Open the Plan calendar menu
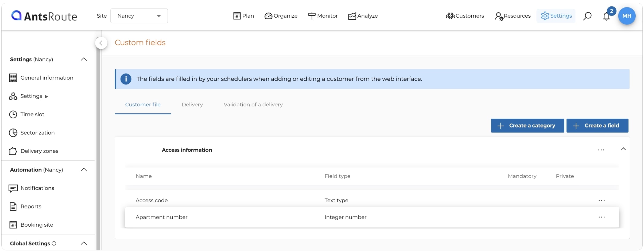This screenshot has width=644, height=252. click(243, 16)
